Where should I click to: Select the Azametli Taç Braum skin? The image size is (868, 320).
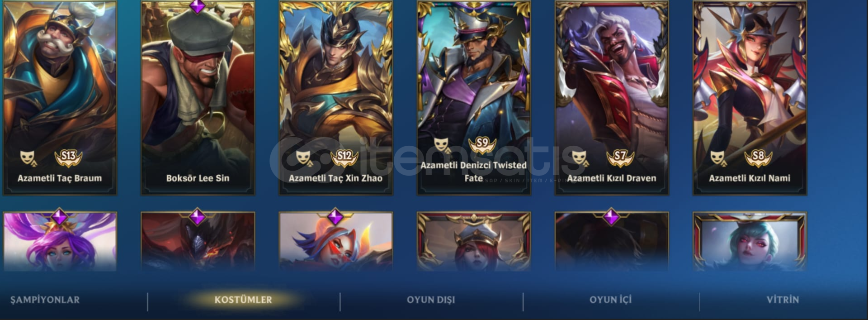coord(60,98)
